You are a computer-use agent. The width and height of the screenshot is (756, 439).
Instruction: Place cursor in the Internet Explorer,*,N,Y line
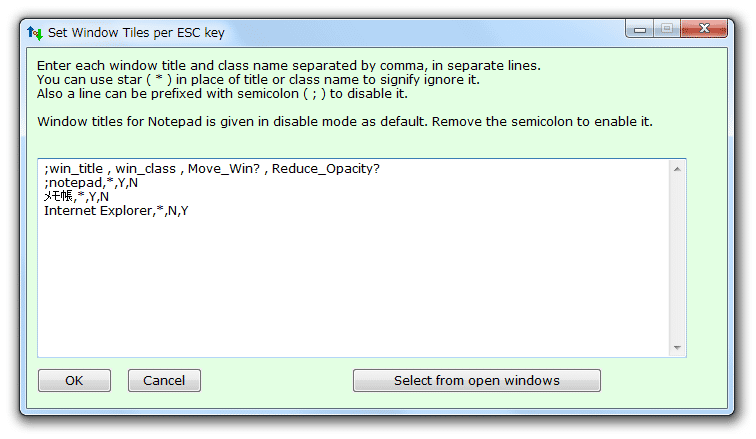(x=116, y=211)
